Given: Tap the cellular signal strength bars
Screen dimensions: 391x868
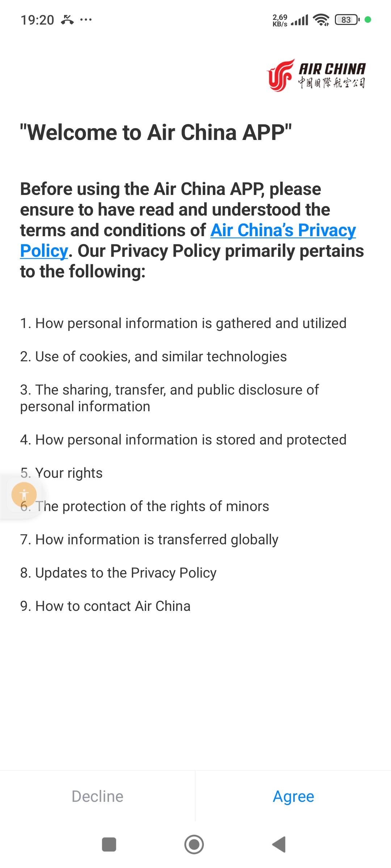Looking at the screenshot, I should point(300,20).
